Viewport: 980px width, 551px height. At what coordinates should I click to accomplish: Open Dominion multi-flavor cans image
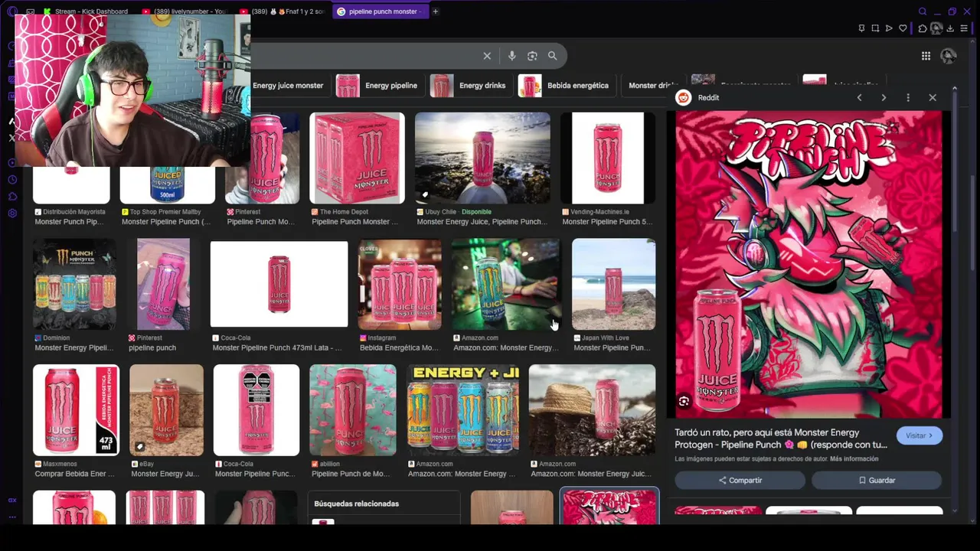[x=74, y=284]
